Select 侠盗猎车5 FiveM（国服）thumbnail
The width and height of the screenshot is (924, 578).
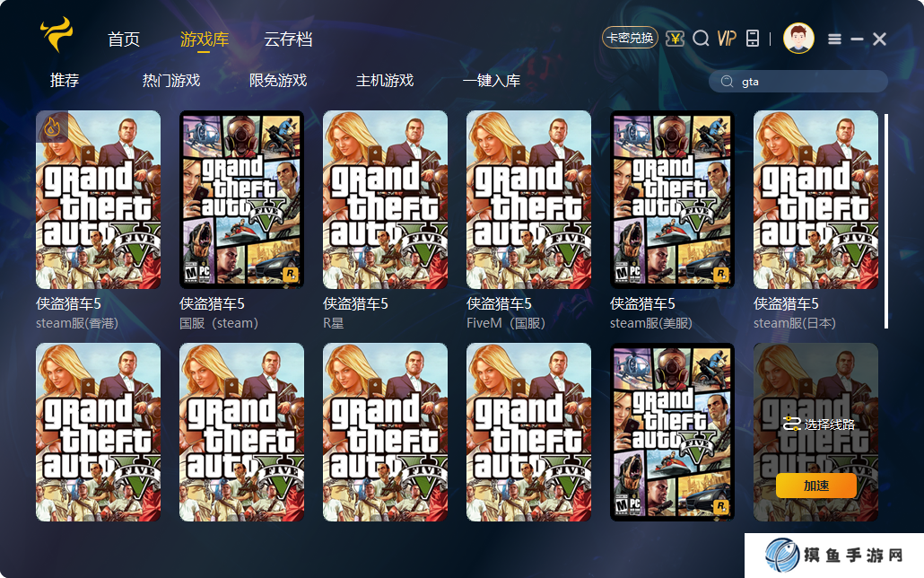(x=528, y=199)
